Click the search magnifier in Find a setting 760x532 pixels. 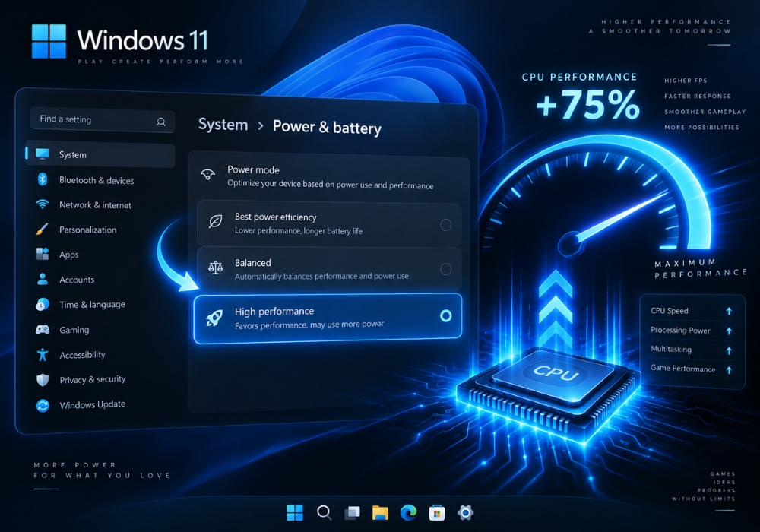point(161,122)
